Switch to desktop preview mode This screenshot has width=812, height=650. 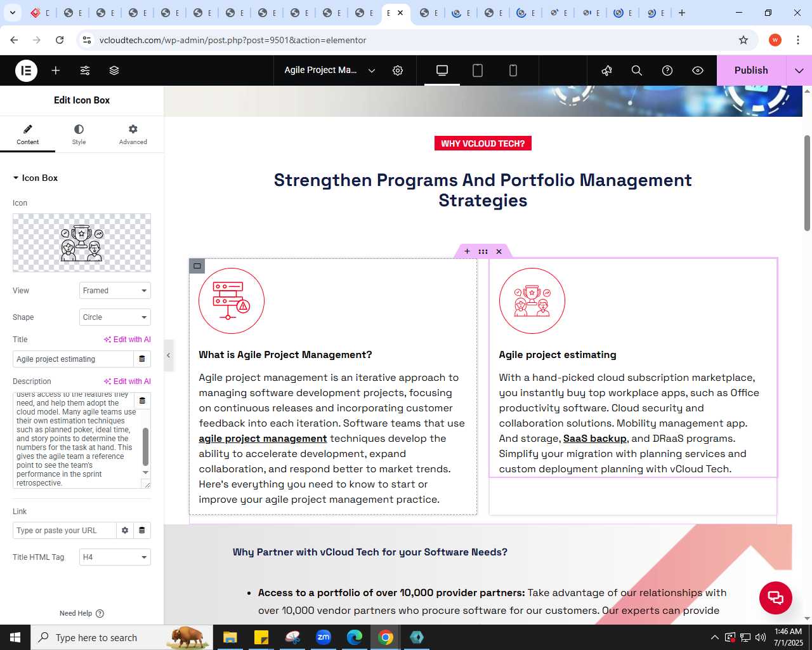(442, 70)
